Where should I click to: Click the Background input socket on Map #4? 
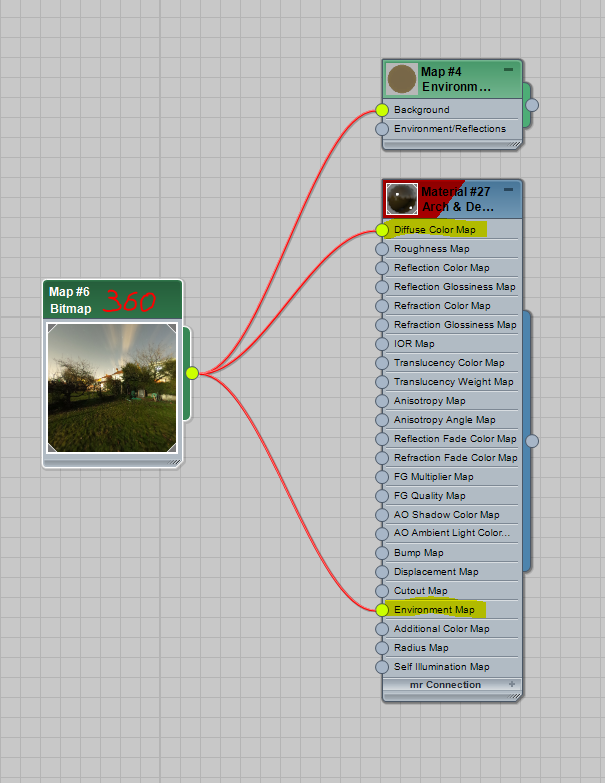pyautogui.click(x=381, y=110)
